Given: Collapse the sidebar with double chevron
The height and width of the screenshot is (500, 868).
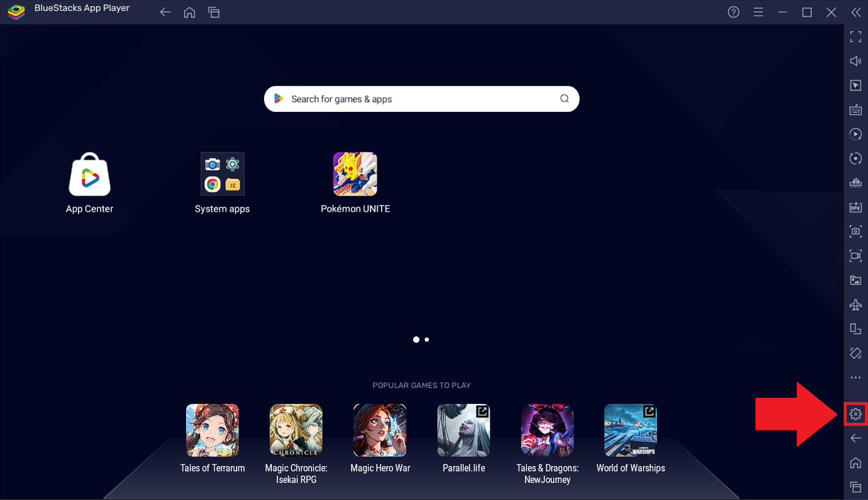Looking at the screenshot, I should coord(855,12).
